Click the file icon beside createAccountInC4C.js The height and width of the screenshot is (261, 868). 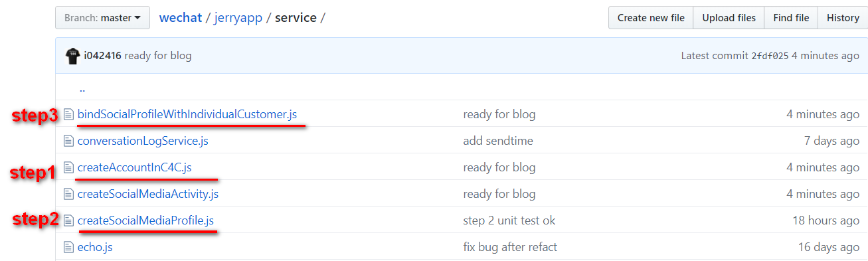coord(68,167)
